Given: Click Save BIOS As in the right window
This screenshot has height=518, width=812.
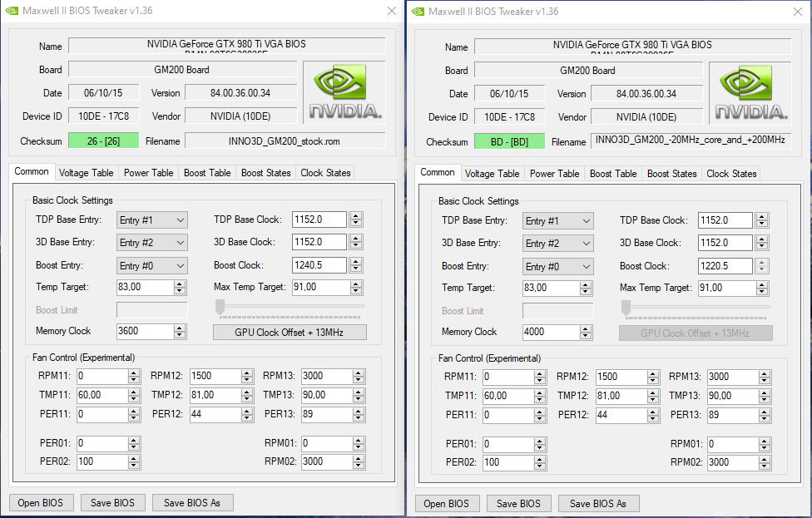Looking at the screenshot, I should click(598, 504).
